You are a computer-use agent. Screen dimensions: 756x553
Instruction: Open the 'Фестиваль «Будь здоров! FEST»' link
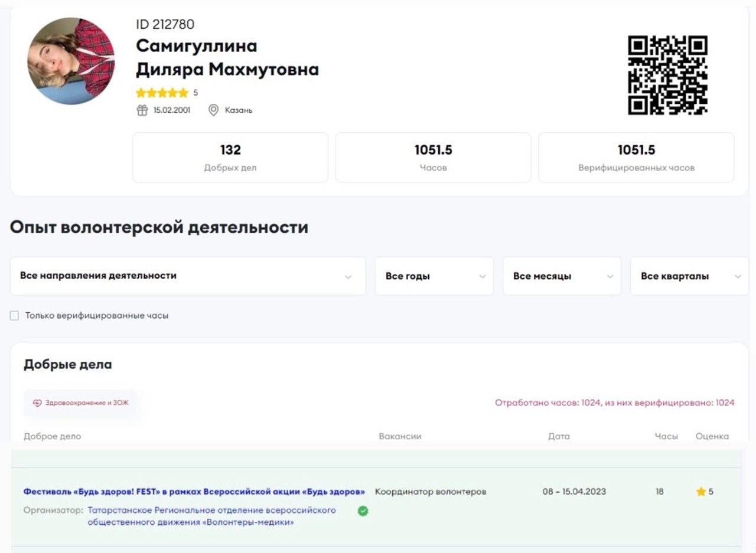[194, 492]
